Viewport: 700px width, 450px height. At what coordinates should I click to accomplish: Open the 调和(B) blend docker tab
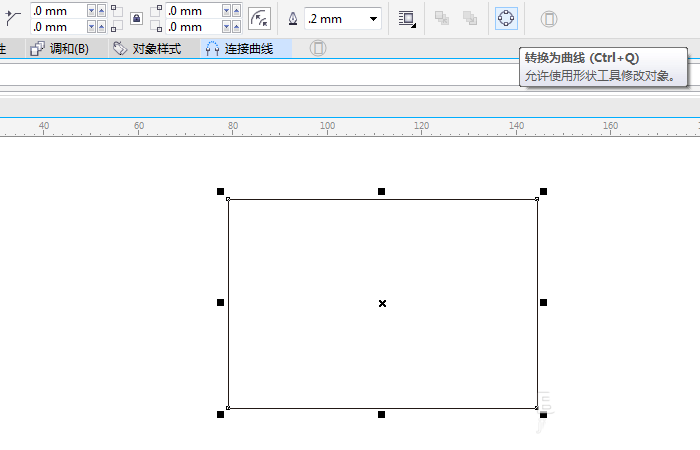point(61,48)
